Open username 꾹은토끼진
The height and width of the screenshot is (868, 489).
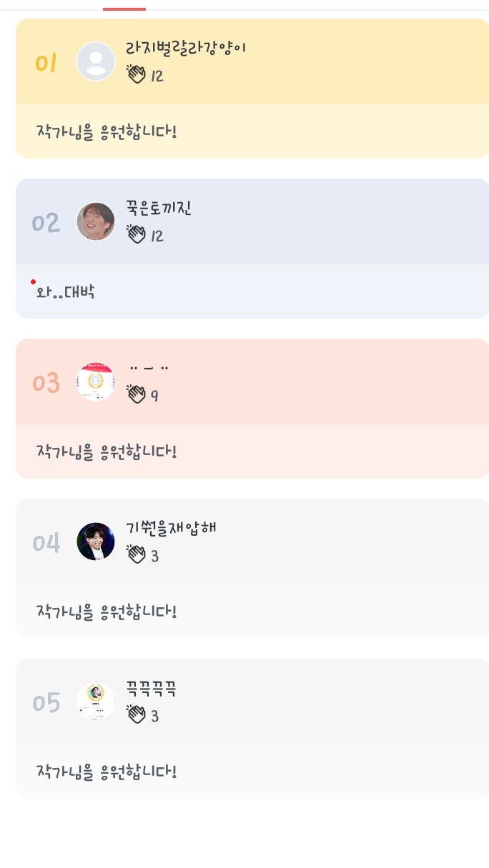click(158, 209)
